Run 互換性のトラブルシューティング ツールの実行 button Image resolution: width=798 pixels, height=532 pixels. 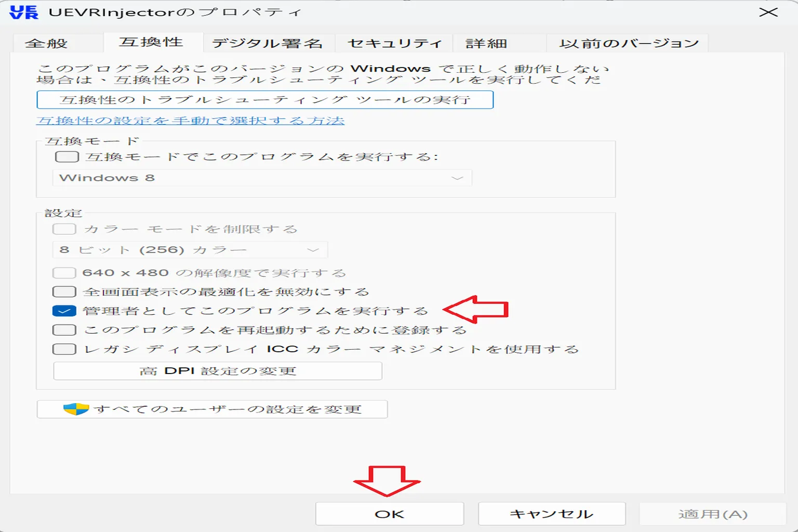point(265,100)
